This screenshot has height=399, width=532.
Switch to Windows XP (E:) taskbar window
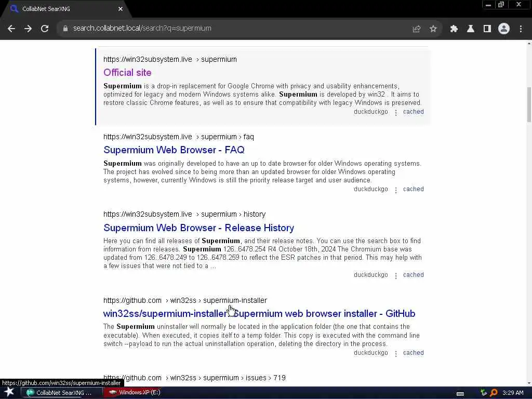click(136, 392)
